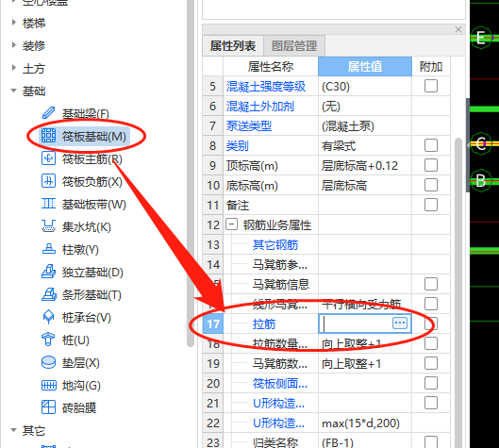Viewport: 499px width, 448px height.
Task: Click the 属性值 column header
Action: (x=365, y=67)
